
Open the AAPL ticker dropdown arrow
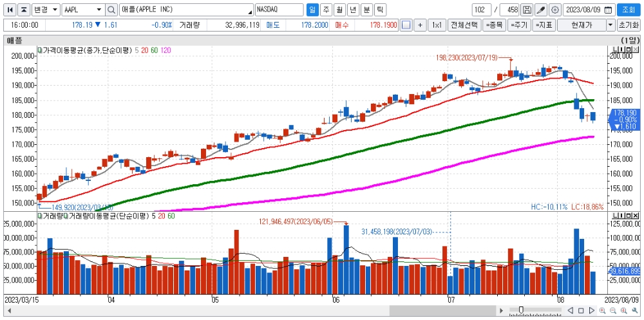[99, 10]
